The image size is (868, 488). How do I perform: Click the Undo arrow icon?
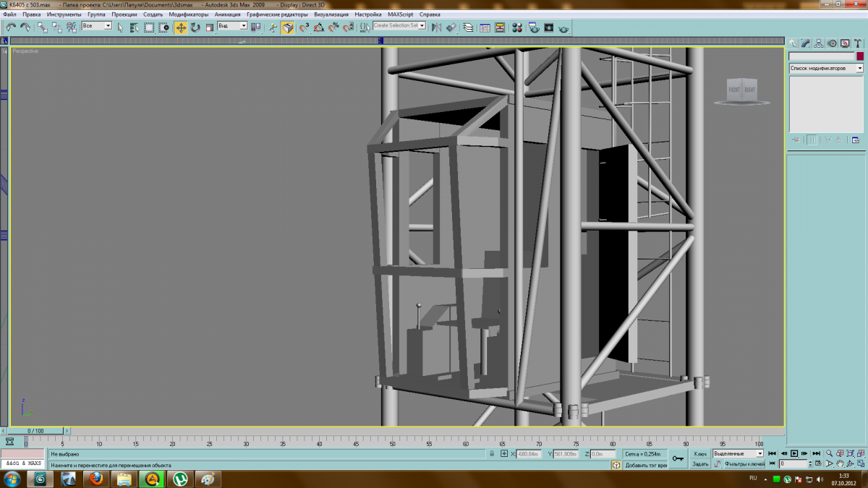click(x=11, y=27)
